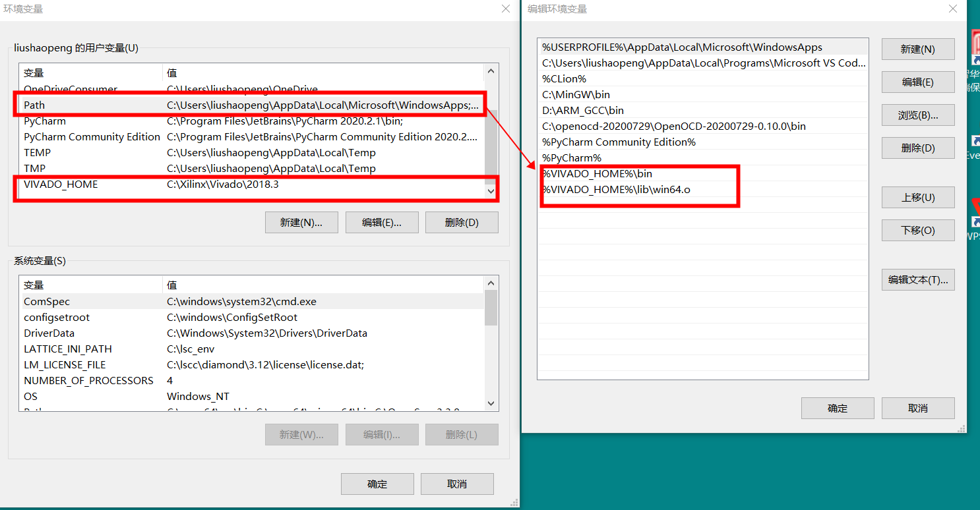Open text editing with 编辑文本(T)...
The width and height of the screenshot is (980, 510).
click(917, 279)
